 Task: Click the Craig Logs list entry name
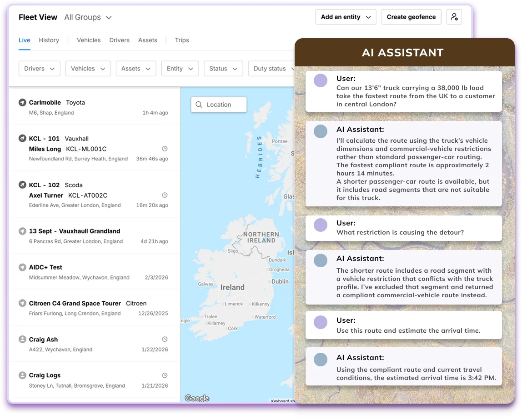point(45,375)
